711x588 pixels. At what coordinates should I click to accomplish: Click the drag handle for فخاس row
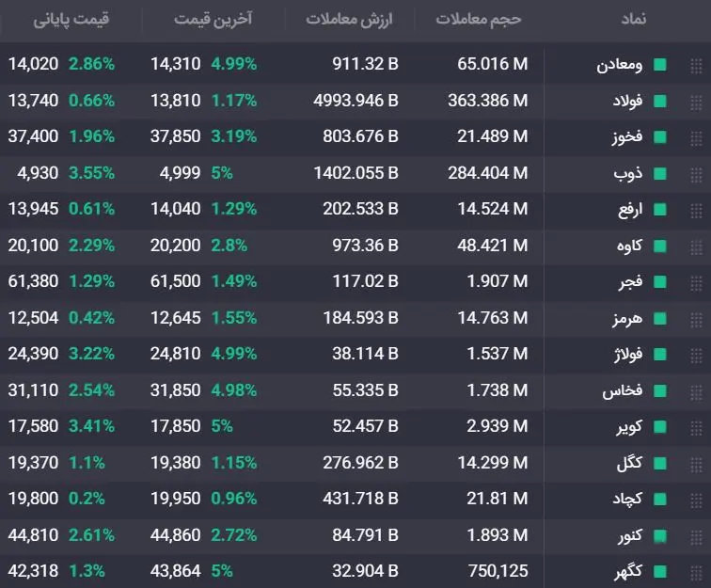(696, 392)
